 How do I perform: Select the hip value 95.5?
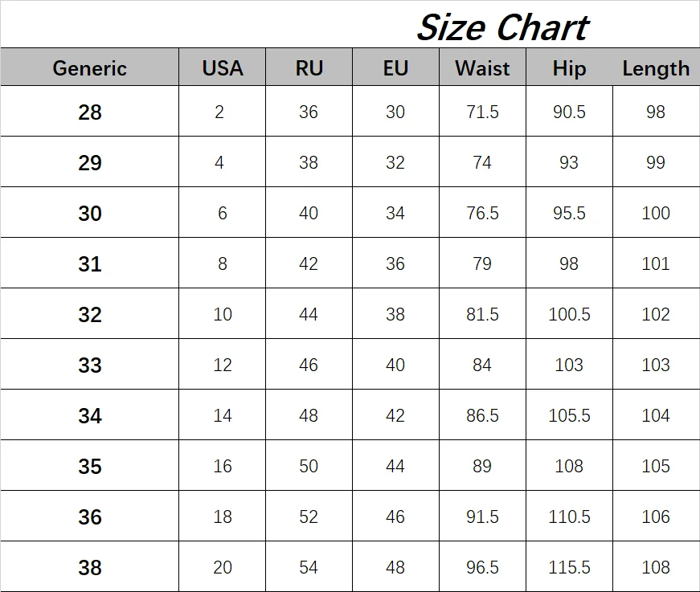tap(569, 214)
